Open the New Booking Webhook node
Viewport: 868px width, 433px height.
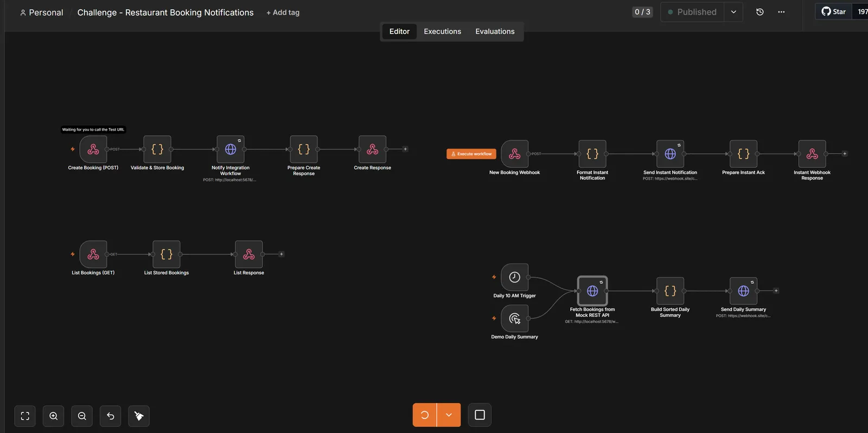(x=515, y=154)
